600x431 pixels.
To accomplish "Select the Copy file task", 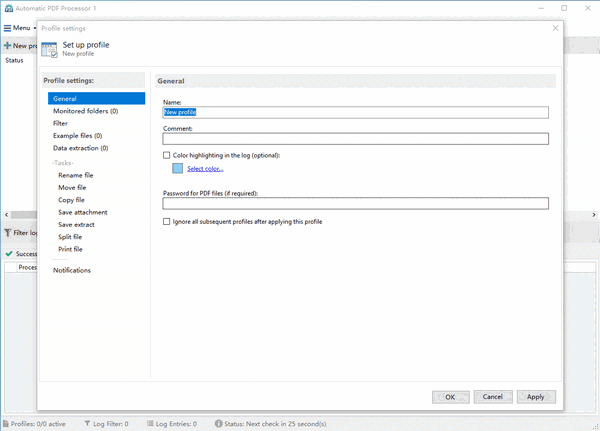I will [71, 200].
